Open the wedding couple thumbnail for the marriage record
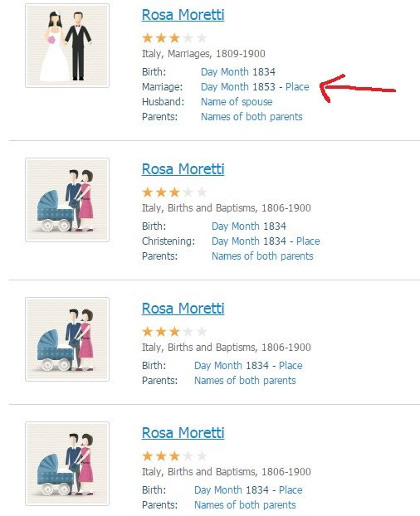 [67, 46]
